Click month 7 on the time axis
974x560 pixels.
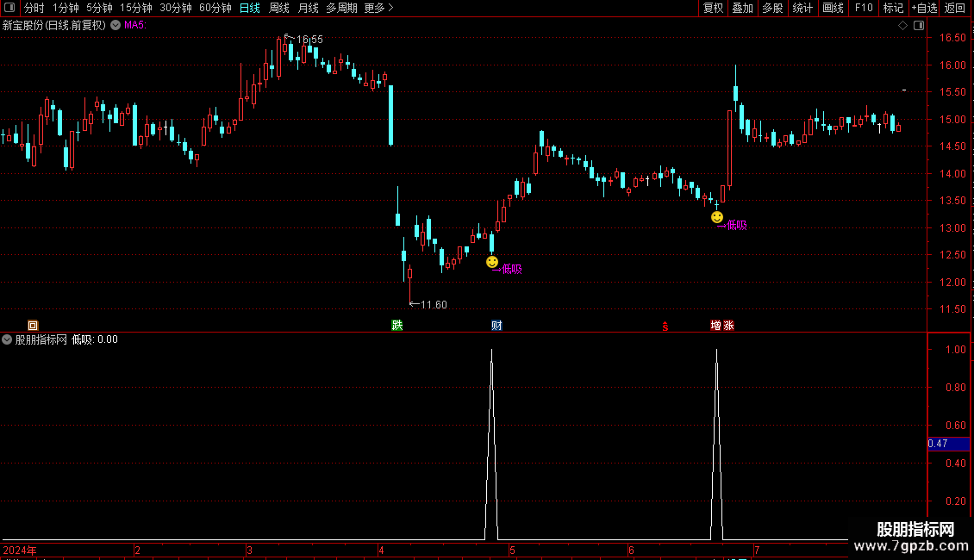pos(757,551)
